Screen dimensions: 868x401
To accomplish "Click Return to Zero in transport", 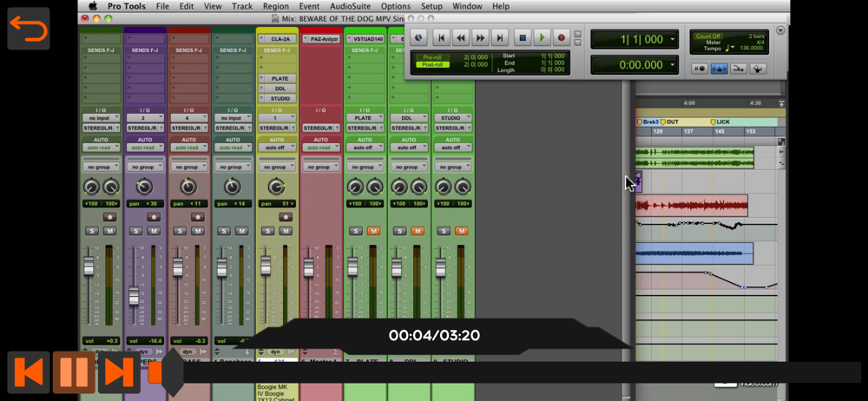I will (441, 37).
